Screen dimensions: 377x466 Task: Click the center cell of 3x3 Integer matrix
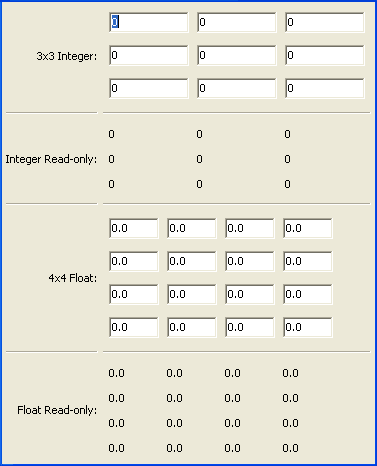237,55
